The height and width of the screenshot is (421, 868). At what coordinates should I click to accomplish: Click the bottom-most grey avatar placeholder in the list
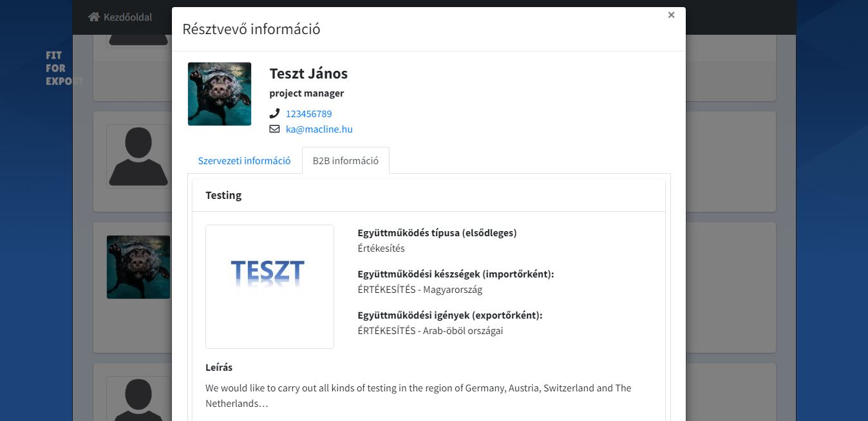click(138, 396)
